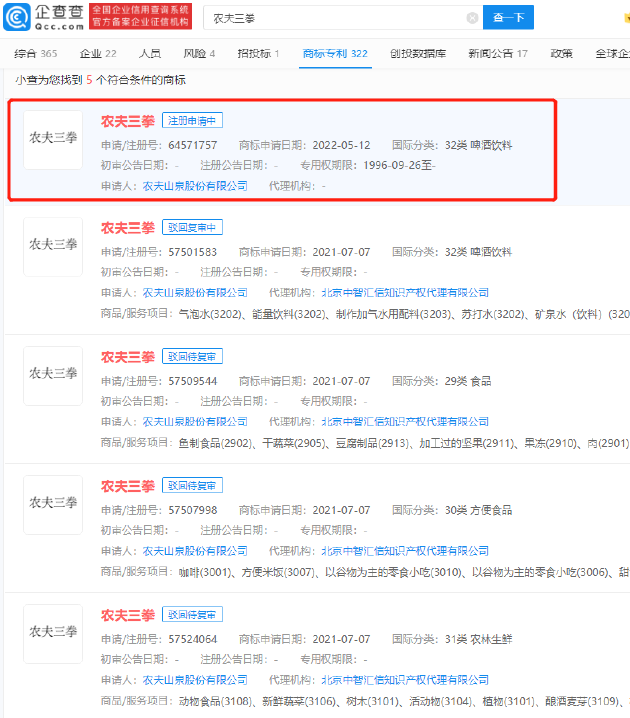Open applicant 农夫山泉股份有限公司 in entry 57509544

pos(195,422)
